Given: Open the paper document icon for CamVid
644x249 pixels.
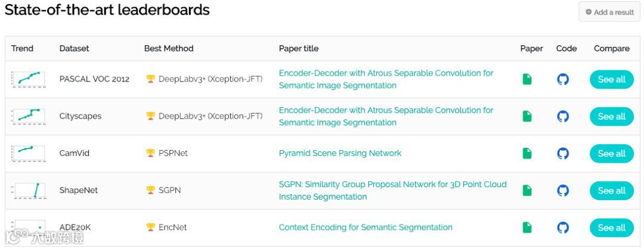Looking at the screenshot, I should coord(527,153).
